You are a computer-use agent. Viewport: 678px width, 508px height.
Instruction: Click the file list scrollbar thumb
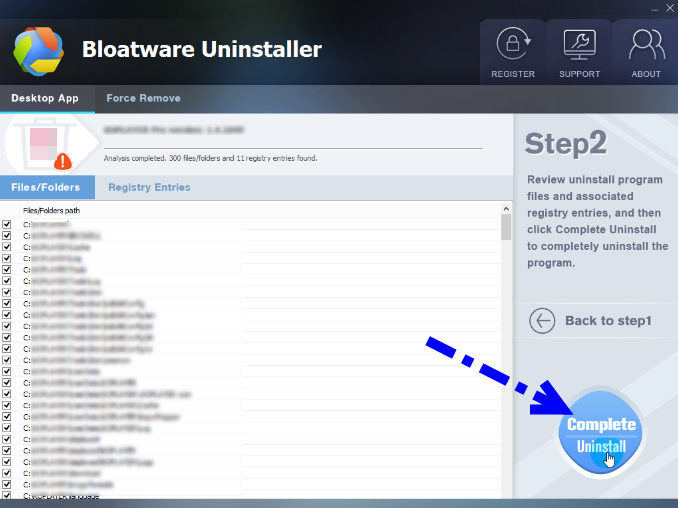click(506, 227)
